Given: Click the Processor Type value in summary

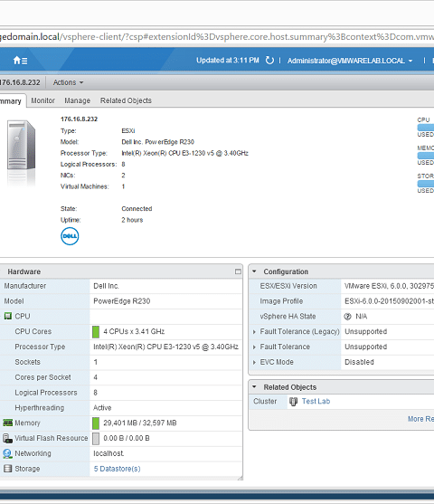Looking at the screenshot, I should (184, 153).
